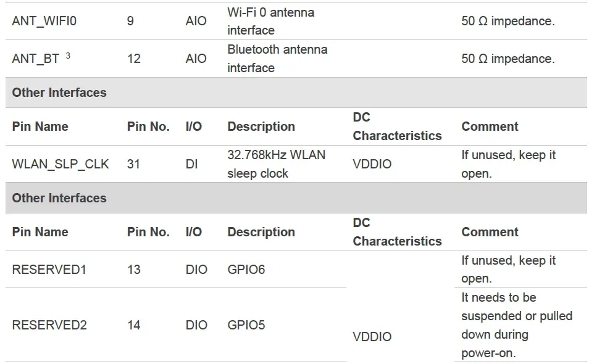Click pin number 13 for RESERVED1
Viewport: 589px width, 364px height.
coord(134,270)
